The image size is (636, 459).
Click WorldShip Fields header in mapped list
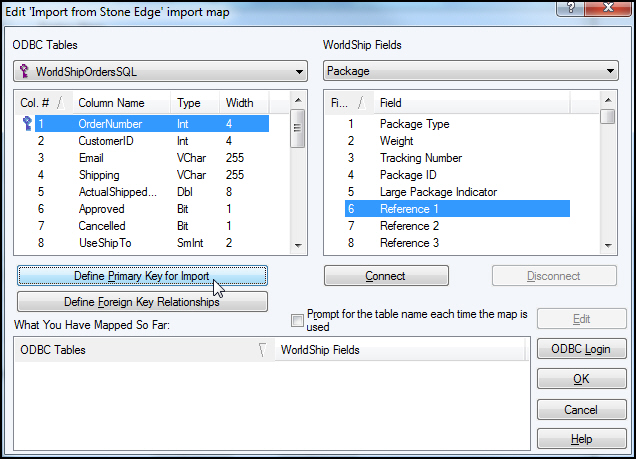[x=400, y=350]
